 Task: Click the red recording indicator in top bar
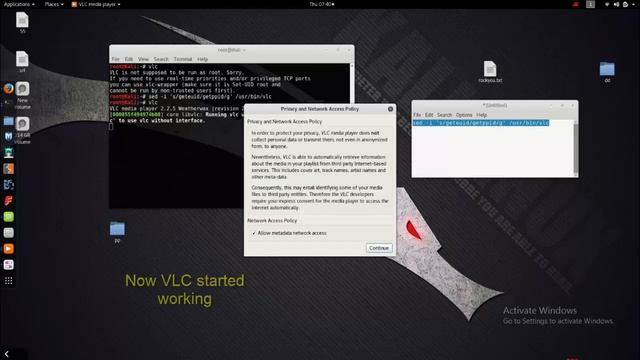pos(576,4)
